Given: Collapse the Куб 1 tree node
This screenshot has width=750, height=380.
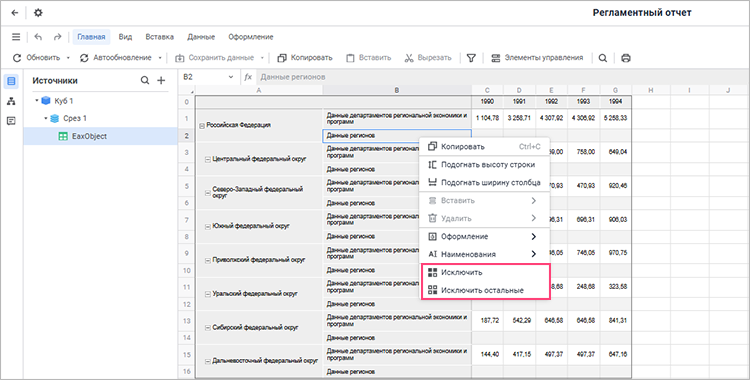Looking at the screenshot, I should coord(36,101).
